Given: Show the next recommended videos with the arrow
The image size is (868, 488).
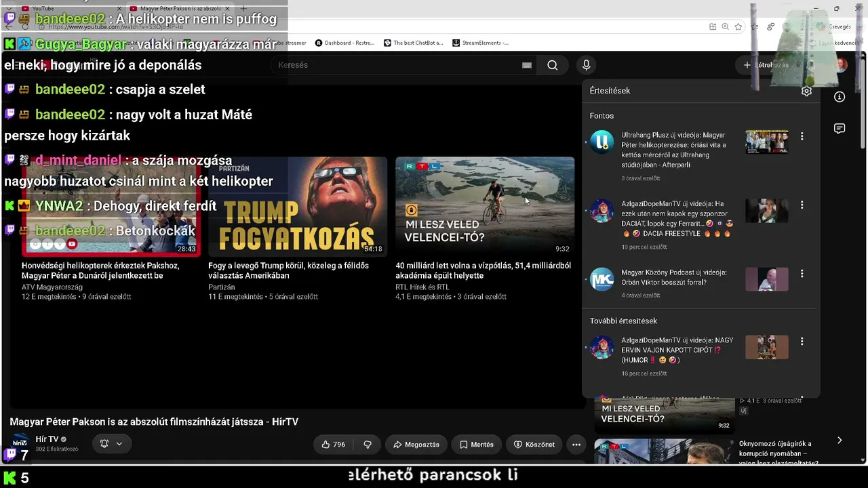Looking at the screenshot, I should pyautogui.click(x=840, y=441).
